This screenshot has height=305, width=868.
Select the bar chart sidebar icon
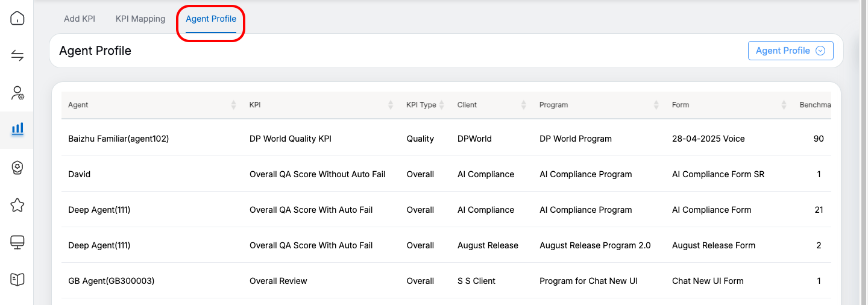(x=17, y=128)
